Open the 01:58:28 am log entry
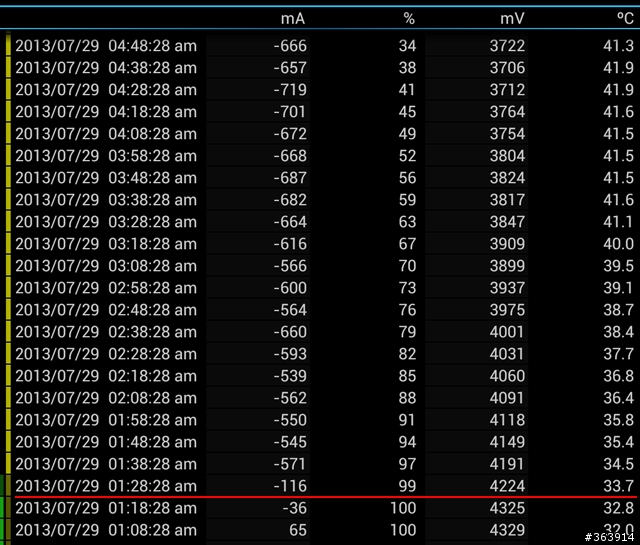This screenshot has width=640, height=545. point(320,420)
